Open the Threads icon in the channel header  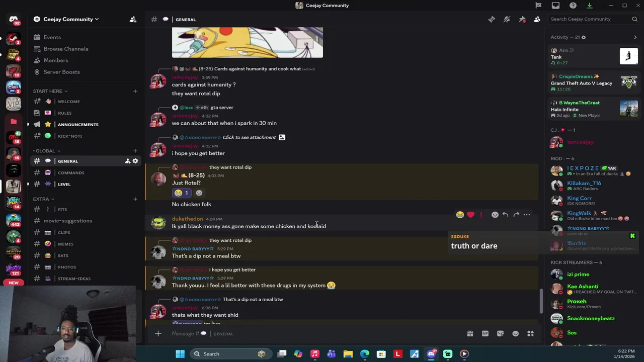click(x=492, y=19)
